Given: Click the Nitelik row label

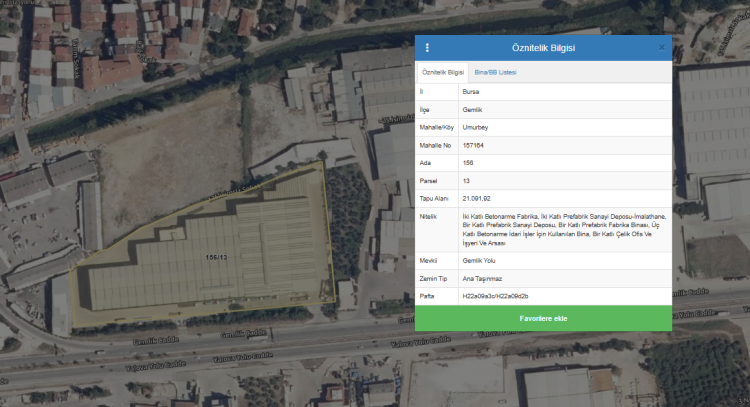Looking at the screenshot, I should [x=429, y=216].
